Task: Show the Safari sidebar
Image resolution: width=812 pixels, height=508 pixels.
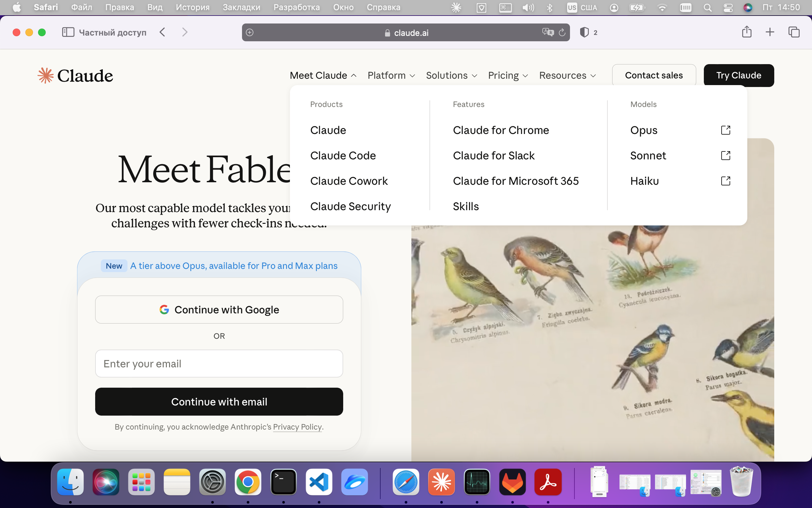Action: click(x=68, y=32)
